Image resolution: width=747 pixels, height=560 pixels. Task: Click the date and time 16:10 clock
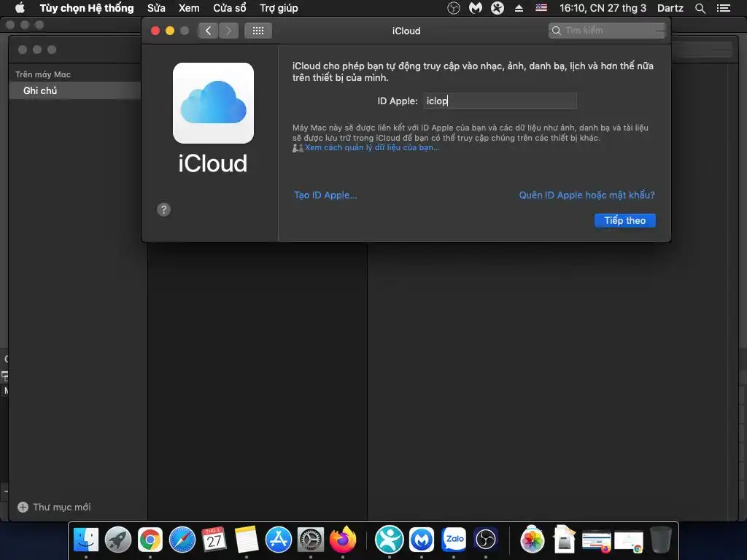[x=603, y=8]
